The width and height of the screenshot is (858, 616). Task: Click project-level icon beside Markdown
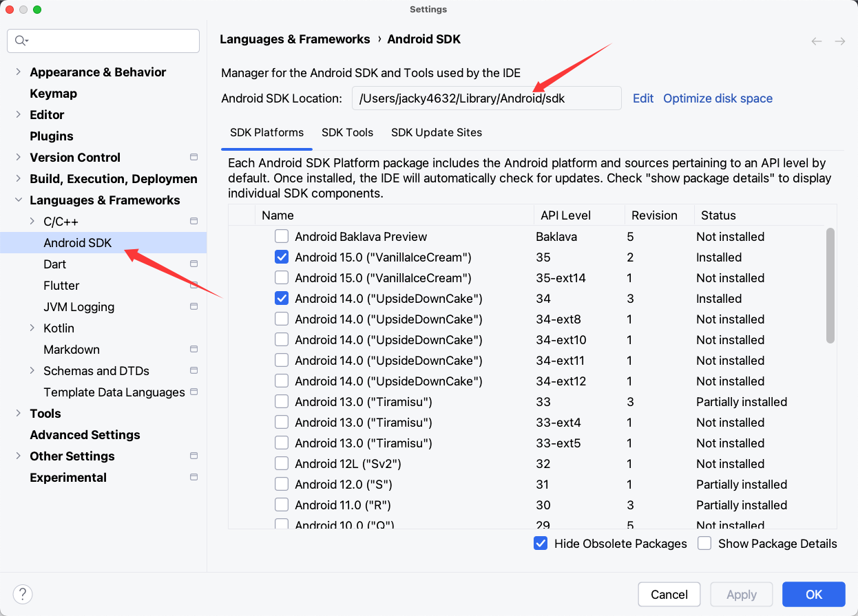(x=194, y=350)
